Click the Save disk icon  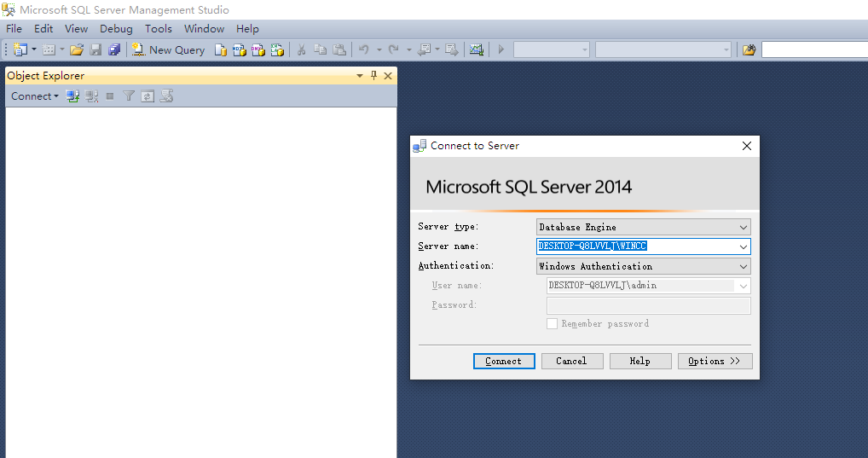coord(95,49)
